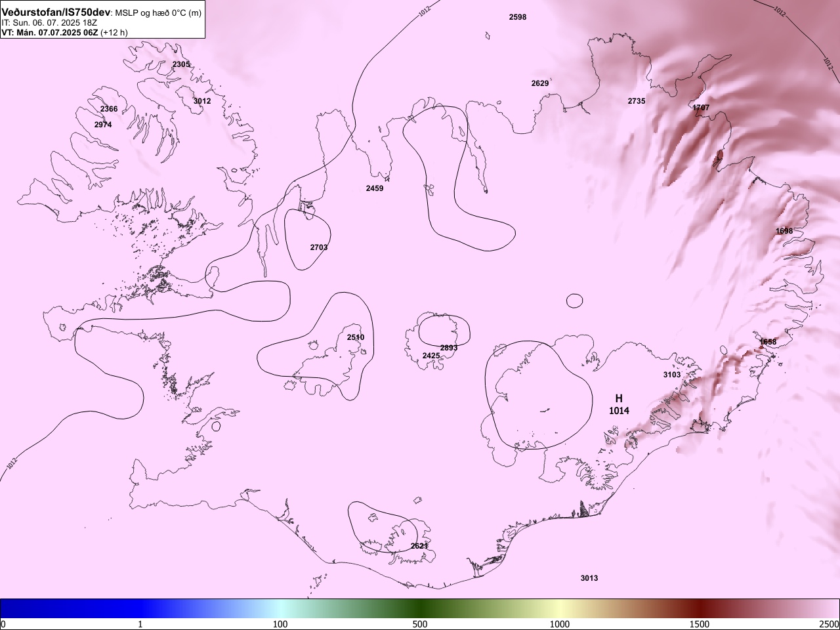Select the 1014 pressure value
840x630 pixels.
coord(619,411)
